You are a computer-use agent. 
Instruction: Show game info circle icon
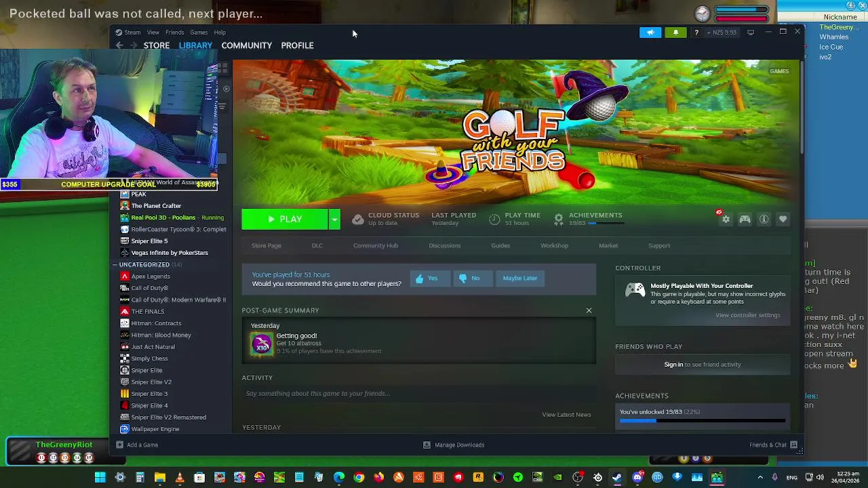point(764,219)
